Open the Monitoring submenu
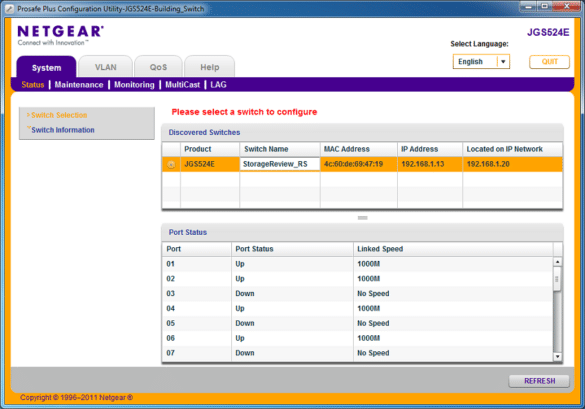Image resolution: width=585 pixels, height=409 pixels. [x=134, y=85]
